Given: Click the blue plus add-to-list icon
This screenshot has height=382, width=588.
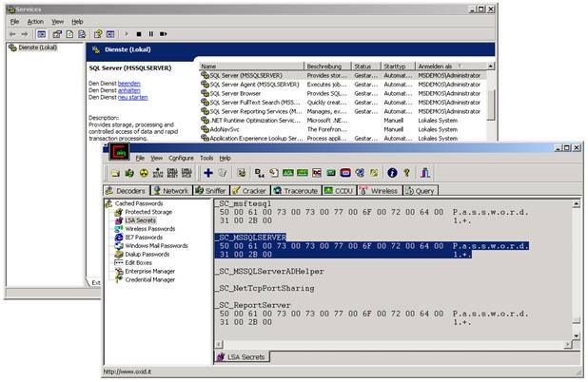Looking at the screenshot, I should coord(208,173).
